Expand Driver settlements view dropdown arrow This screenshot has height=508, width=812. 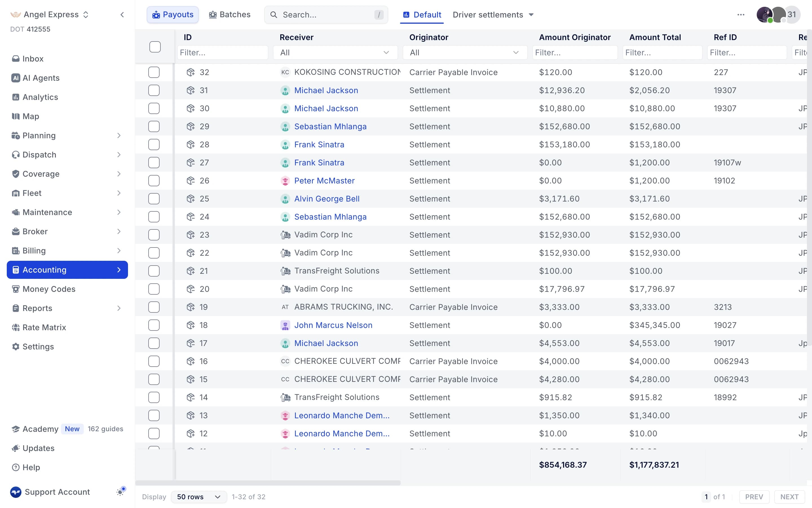click(x=531, y=15)
